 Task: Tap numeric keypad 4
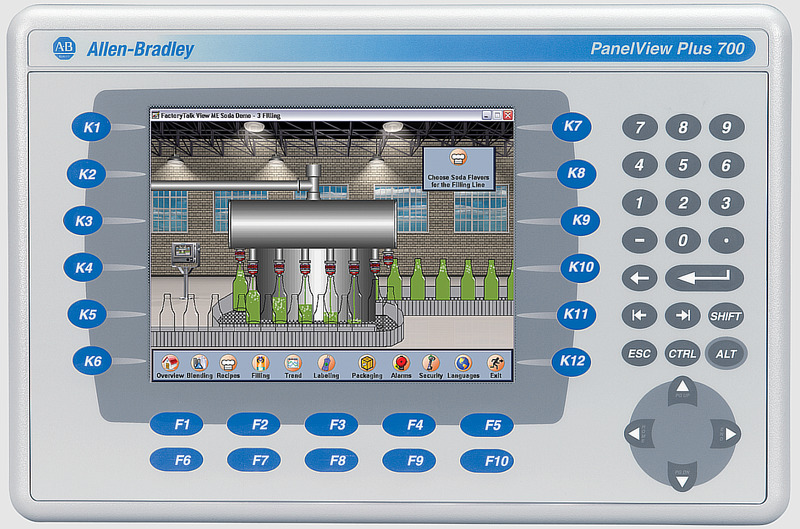click(x=640, y=165)
